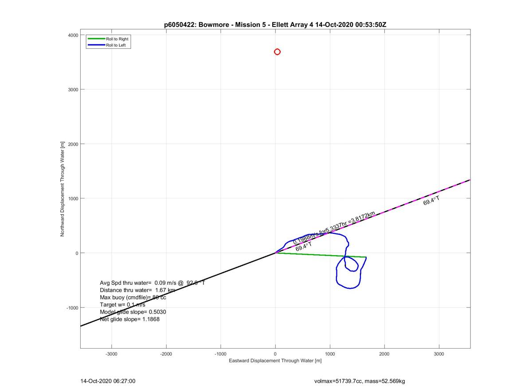The image size is (532, 392).
Task: Click the 'volmax=51739.7cc, mass=52.569kg' text
Action: (359, 381)
